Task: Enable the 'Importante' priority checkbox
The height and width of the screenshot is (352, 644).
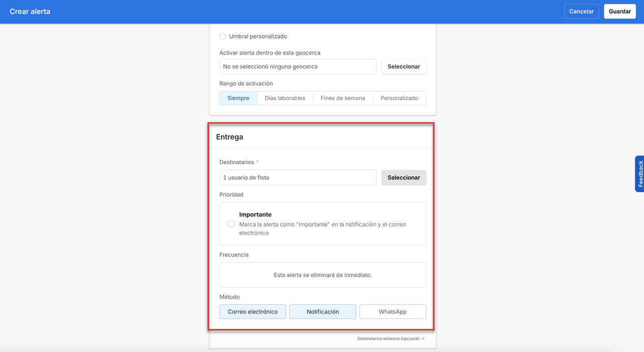Action: tap(231, 223)
